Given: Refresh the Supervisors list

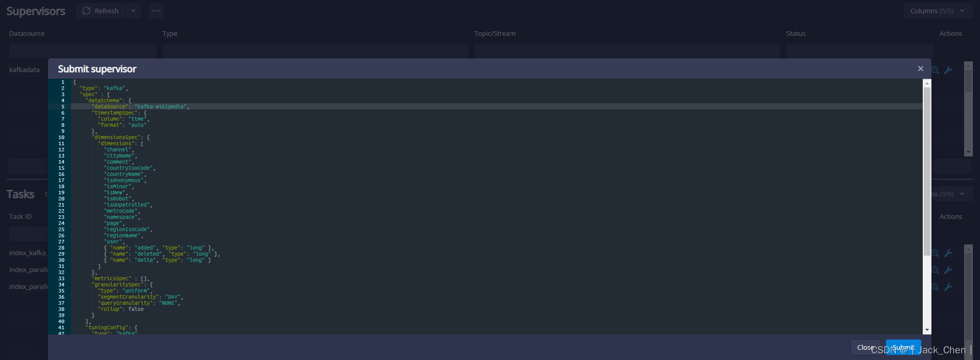Looking at the screenshot, I should coord(101,11).
